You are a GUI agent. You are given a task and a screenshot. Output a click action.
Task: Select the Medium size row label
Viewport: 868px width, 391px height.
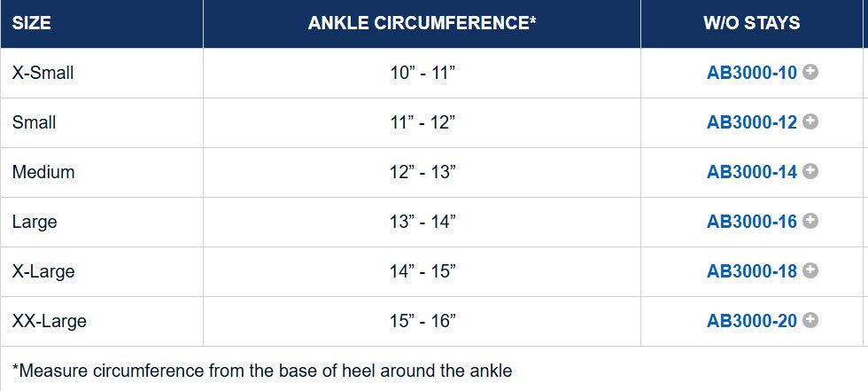[43, 172]
